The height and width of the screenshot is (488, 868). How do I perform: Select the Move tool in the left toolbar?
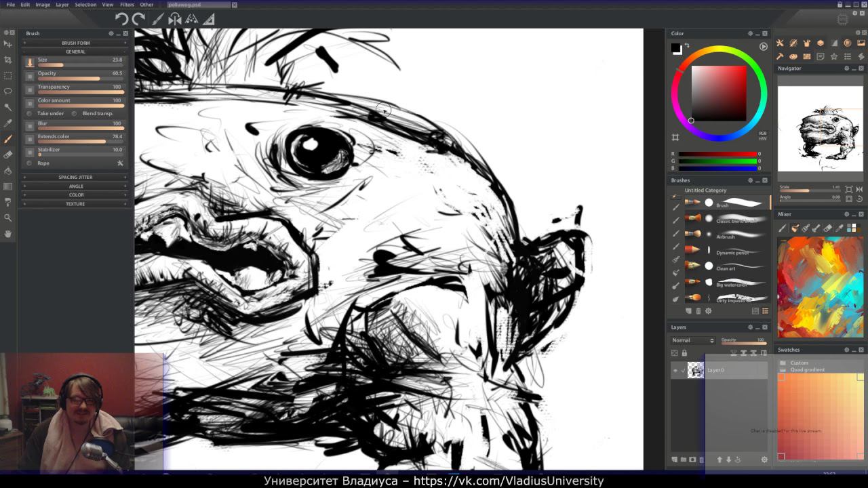[x=8, y=44]
